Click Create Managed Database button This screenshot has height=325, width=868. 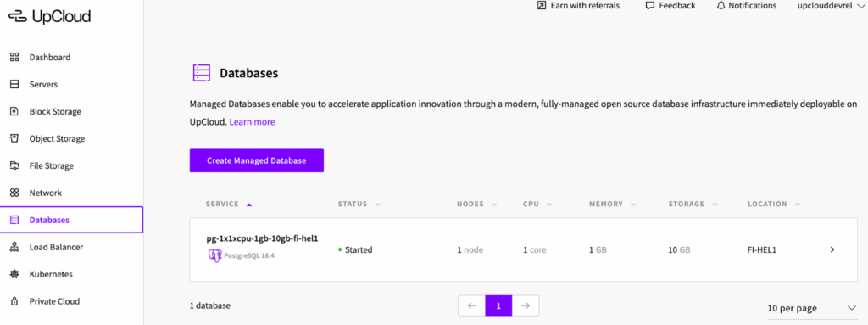pos(256,160)
